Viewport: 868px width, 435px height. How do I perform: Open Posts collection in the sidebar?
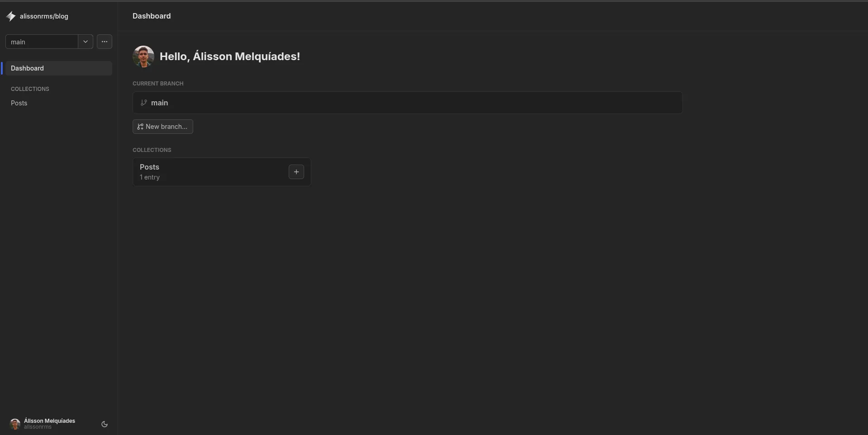tap(19, 103)
